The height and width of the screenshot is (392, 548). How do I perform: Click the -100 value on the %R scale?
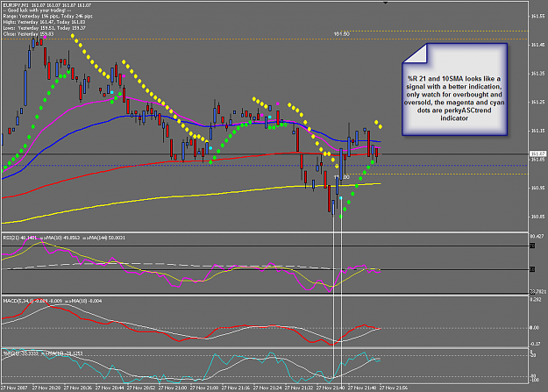click(534, 380)
